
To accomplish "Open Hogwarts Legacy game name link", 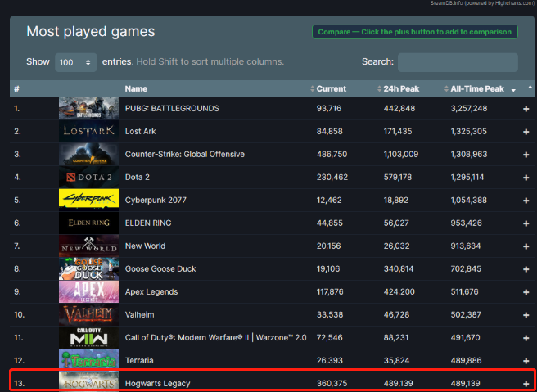I will pos(157,384).
